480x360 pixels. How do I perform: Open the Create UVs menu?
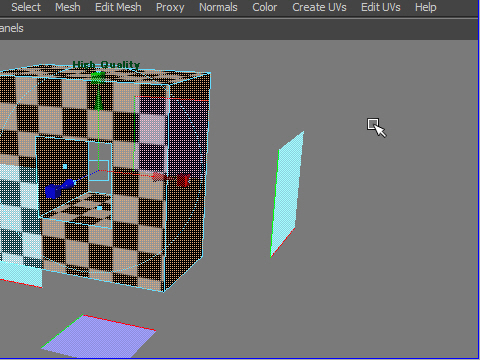click(x=319, y=7)
